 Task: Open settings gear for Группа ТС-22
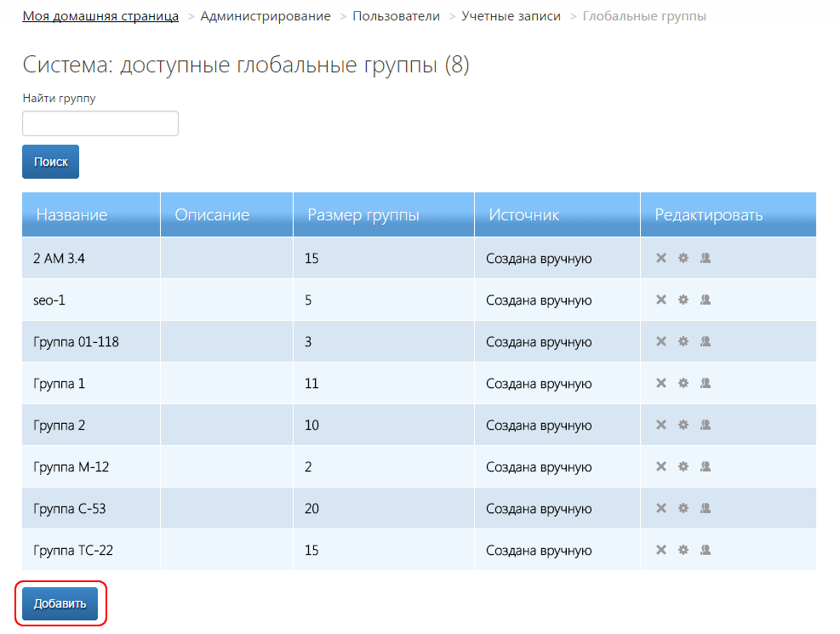pyautogui.click(x=683, y=550)
